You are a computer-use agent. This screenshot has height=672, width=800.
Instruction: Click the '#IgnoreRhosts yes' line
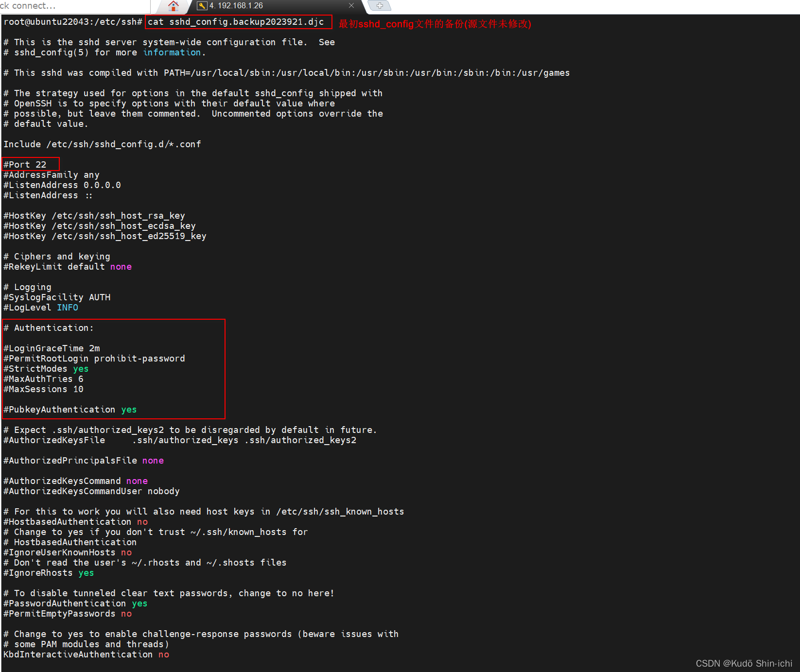tap(49, 573)
